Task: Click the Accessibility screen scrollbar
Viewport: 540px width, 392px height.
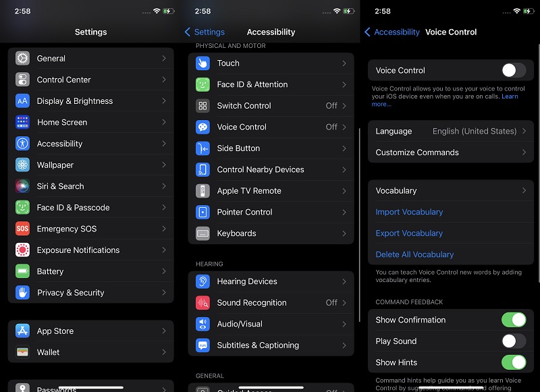Action: [x=359, y=225]
